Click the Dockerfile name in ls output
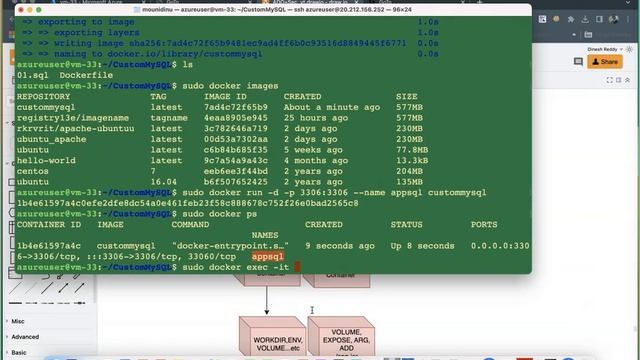 coord(86,76)
